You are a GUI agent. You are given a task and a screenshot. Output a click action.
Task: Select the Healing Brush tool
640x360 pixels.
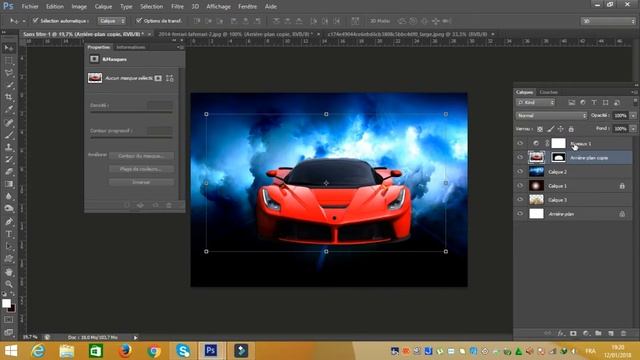click(x=9, y=122)
